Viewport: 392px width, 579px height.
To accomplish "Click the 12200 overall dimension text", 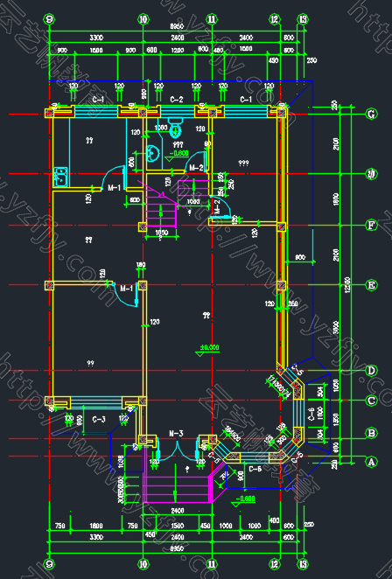I will click(x=347, y=285).
